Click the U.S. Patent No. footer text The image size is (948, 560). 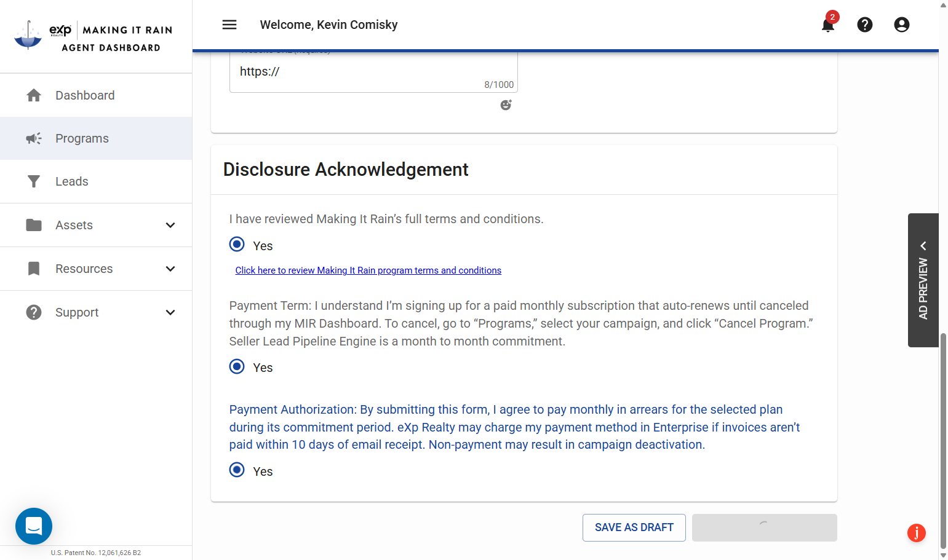tap(96, 553)
